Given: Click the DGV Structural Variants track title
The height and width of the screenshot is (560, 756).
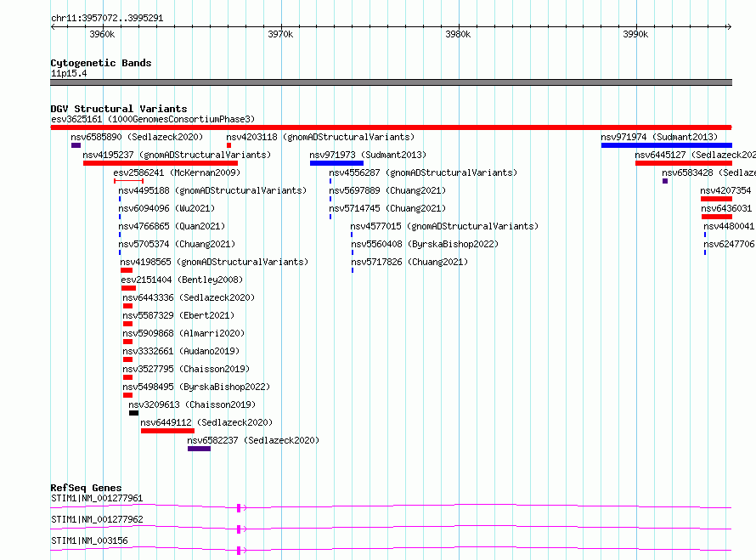Looking at the screenshot, I should 119,109.
